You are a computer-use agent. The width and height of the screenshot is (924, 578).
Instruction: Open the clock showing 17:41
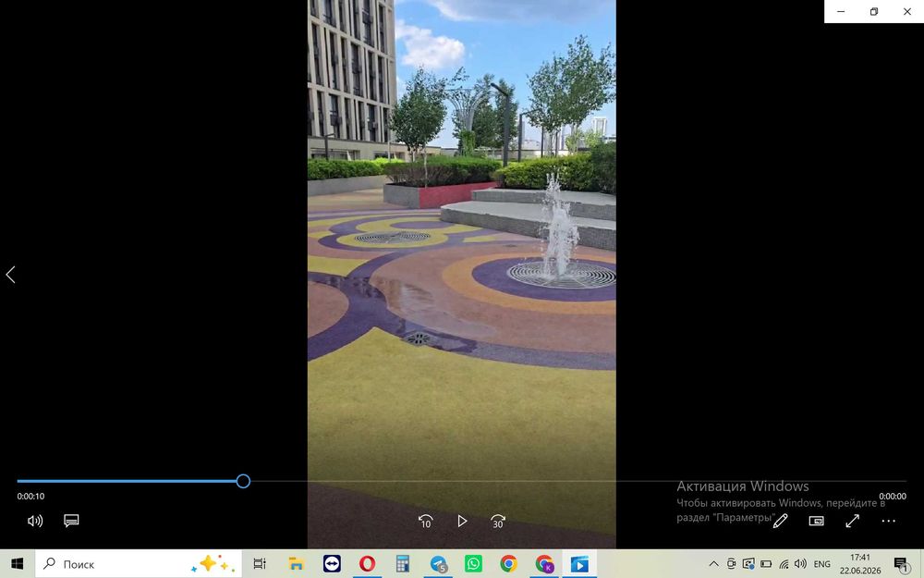point(860,564)
